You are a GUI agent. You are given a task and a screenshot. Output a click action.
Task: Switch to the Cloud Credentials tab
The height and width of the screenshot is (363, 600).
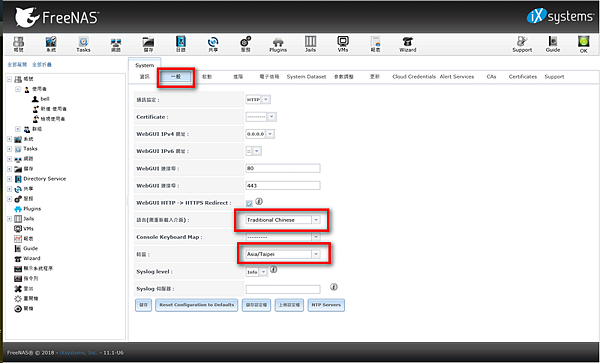click(x=414, y=77)
